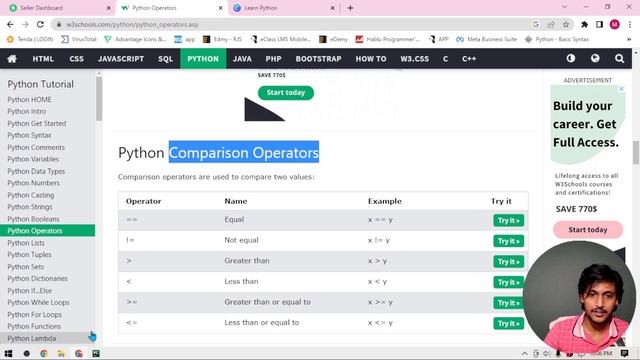Expand the bookmarks overflow chevron
This screenshot has height=360, width=640.
(x=629, y=39)
